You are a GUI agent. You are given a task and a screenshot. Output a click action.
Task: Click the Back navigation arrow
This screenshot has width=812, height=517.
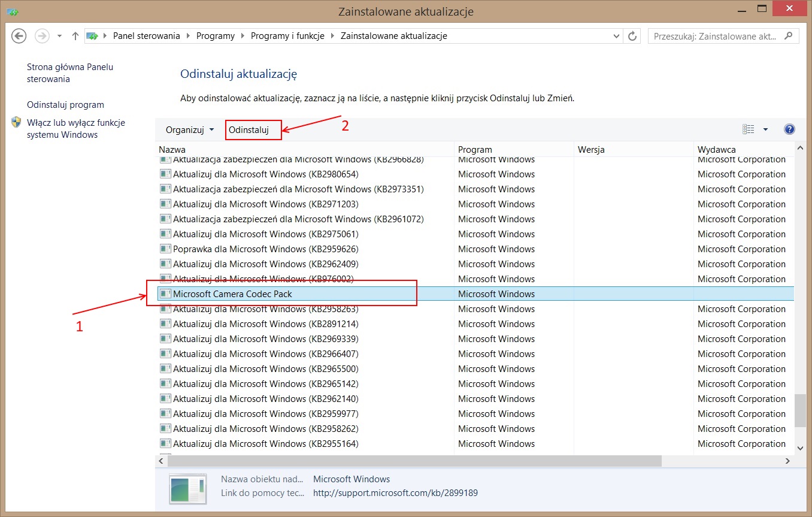19,36
